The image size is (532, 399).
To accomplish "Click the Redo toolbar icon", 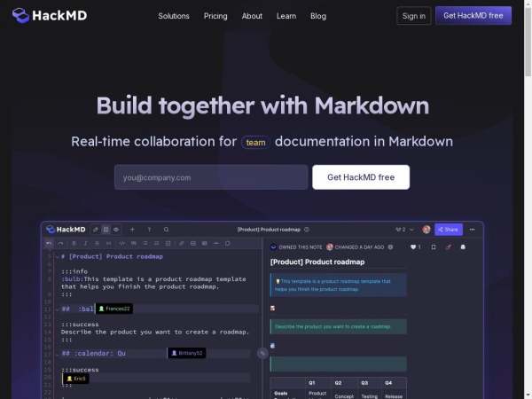I will [x=60, y=243].
